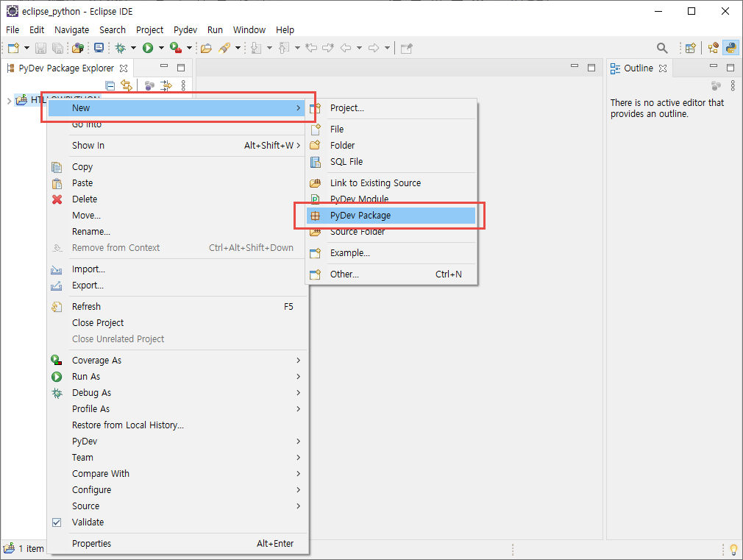Choose Project... in New submenu

click(391, 108)
